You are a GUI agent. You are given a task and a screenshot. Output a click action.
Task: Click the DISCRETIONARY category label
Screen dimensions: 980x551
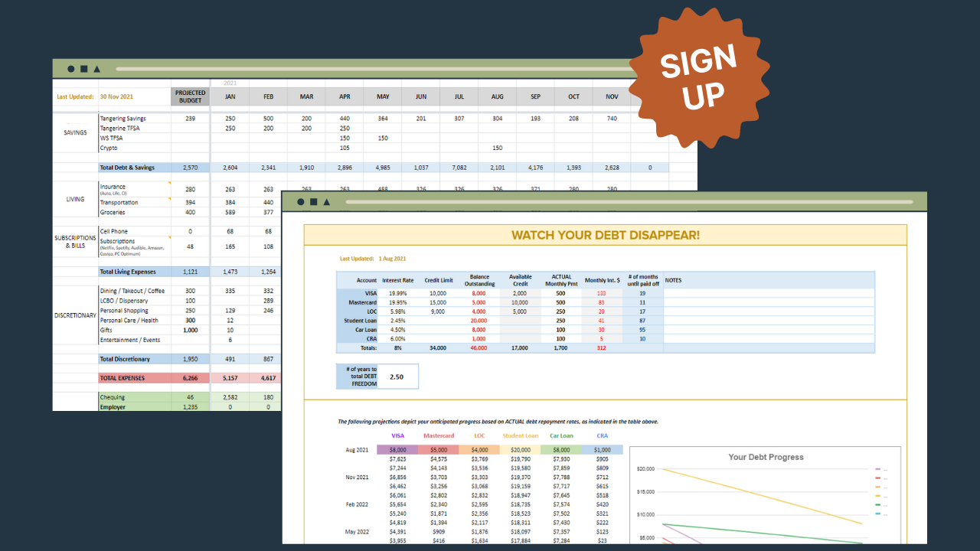(x=75, y=315)
